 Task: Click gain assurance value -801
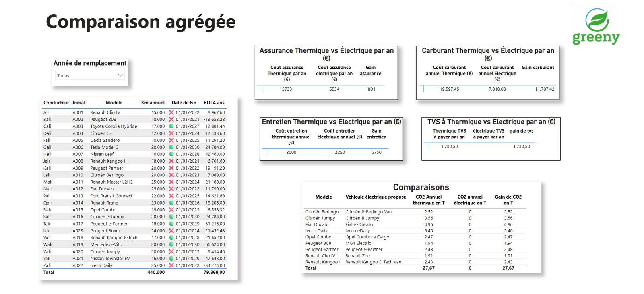click(x=371, y=89)
